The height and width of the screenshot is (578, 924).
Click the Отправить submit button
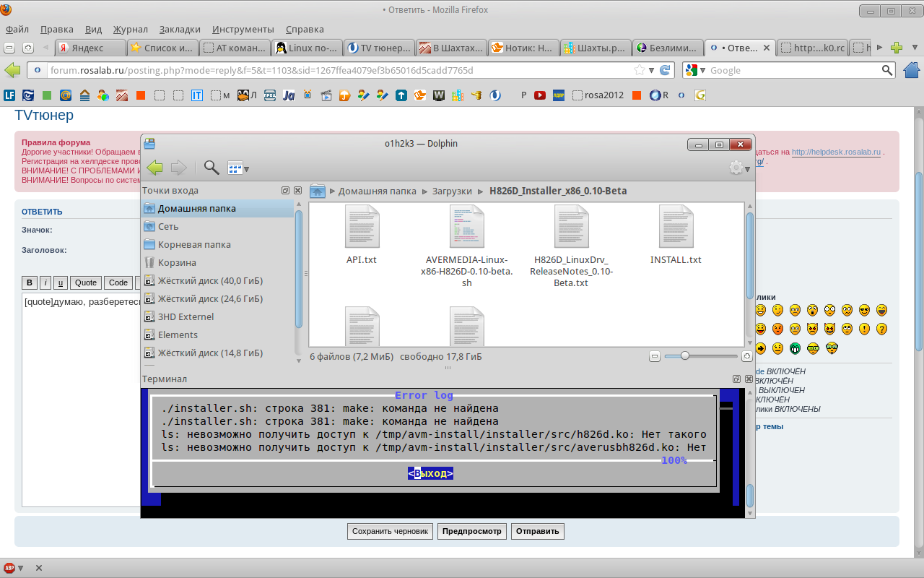[x=537, y=531]
